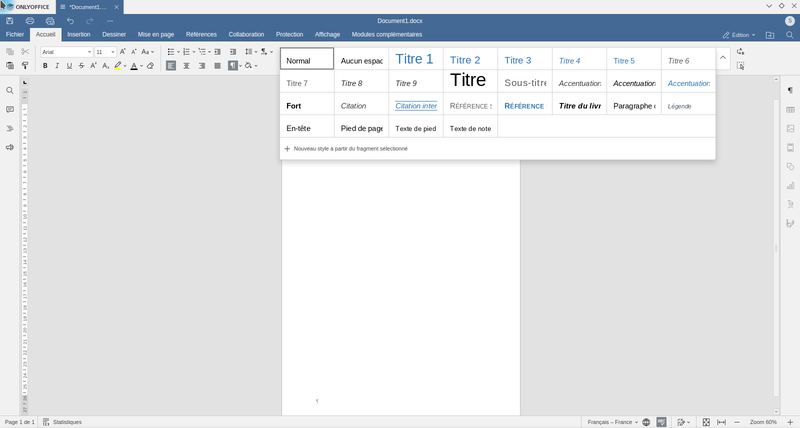Click the zoom in plus button

click(x=790, y=422)
